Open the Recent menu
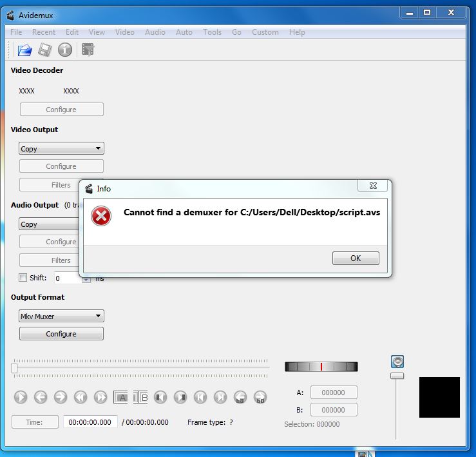The width and height of the screenshot is (476, 457). point(44,32)
